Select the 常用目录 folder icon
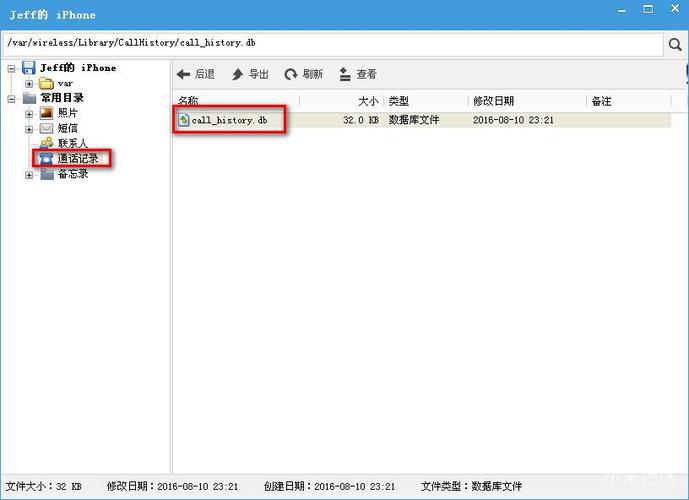This screenshot has height=500, width=689. coord(29,98)
